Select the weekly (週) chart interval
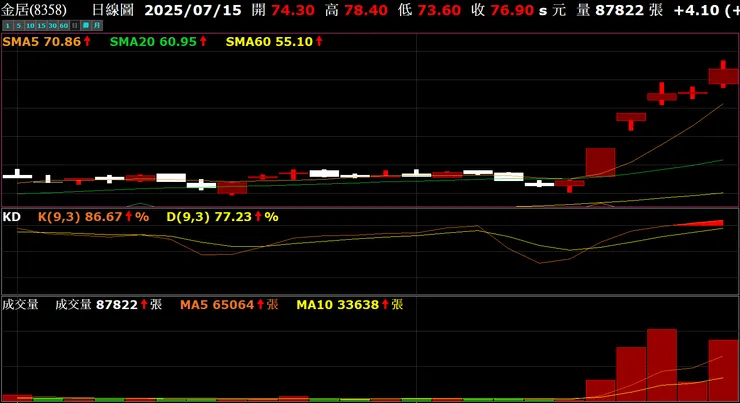 pyautogui.click(x=86, y=25)
